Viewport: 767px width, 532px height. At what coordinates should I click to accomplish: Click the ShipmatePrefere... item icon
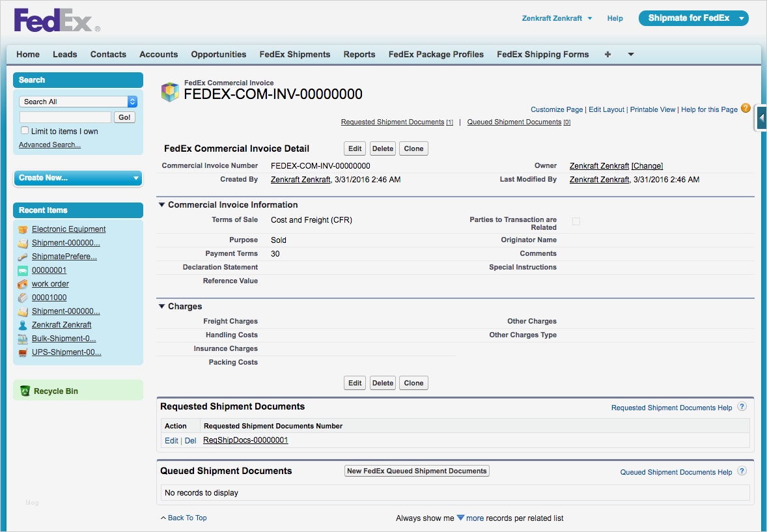(23, 257)
